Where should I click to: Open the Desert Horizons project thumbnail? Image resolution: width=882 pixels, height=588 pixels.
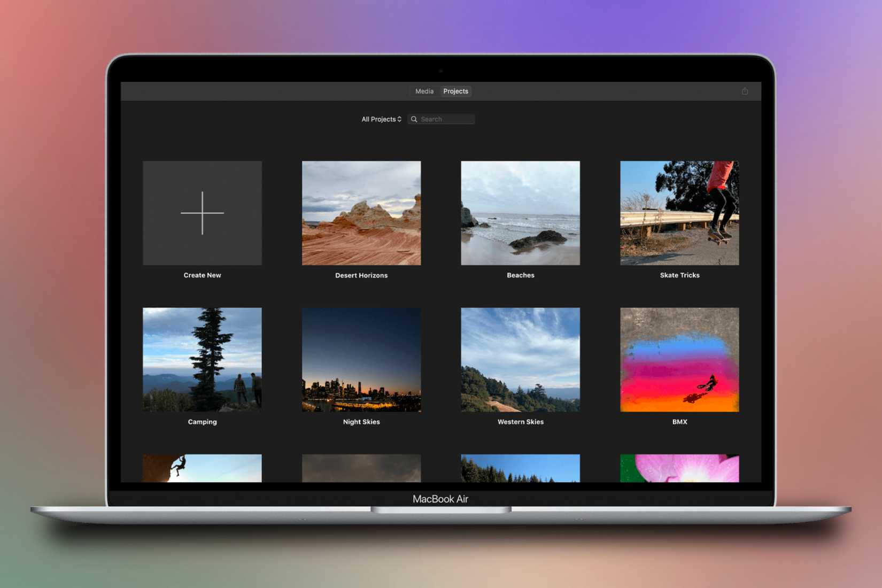coord(361,213)
